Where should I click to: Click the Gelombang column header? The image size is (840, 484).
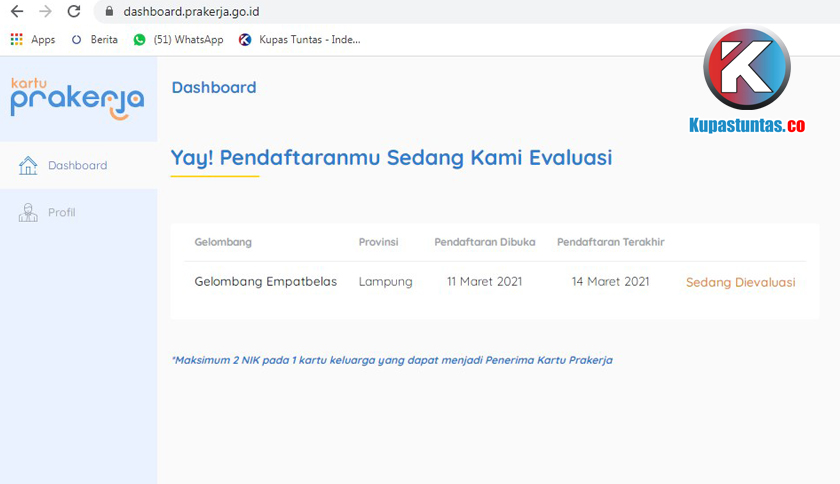223,242
